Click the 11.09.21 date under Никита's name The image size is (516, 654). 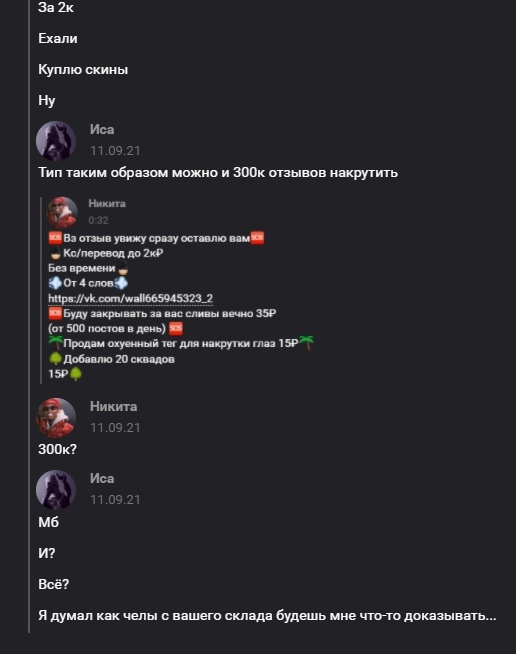115,428
